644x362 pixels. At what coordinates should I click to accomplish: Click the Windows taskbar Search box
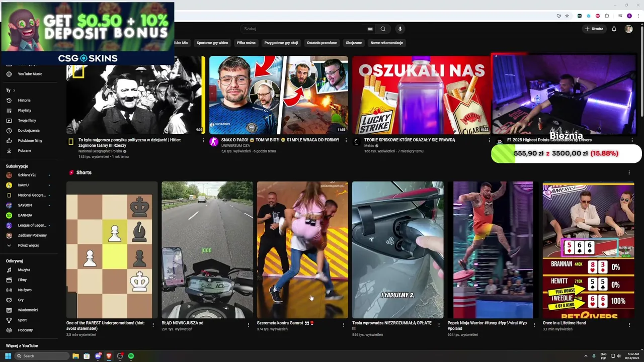42,356
